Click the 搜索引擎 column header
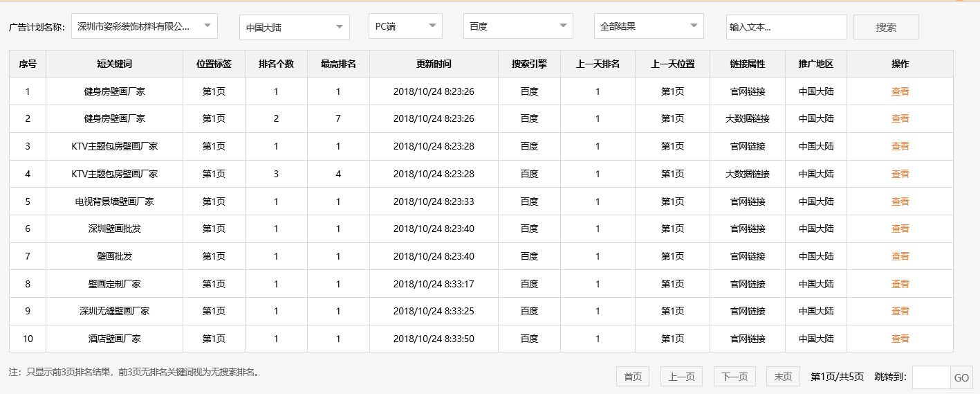This screenshot has width=980, height=394. click(529, 64)
